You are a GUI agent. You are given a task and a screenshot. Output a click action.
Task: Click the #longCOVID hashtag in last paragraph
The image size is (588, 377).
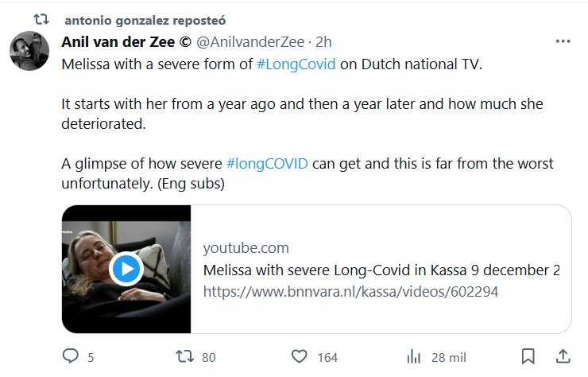click(267, 164)
